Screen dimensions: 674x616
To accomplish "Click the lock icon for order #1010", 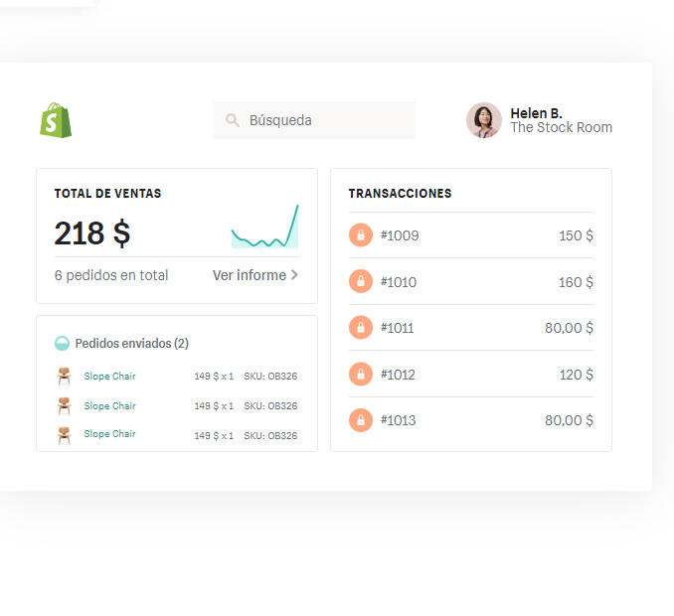I will [361, 281].
